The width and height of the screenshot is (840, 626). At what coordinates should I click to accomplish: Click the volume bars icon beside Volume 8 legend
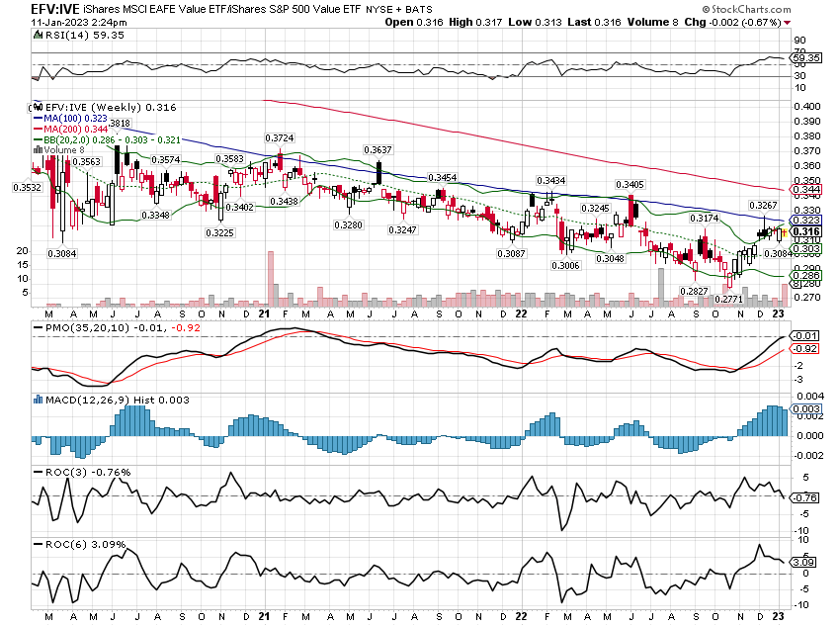(x=38, y=150)
